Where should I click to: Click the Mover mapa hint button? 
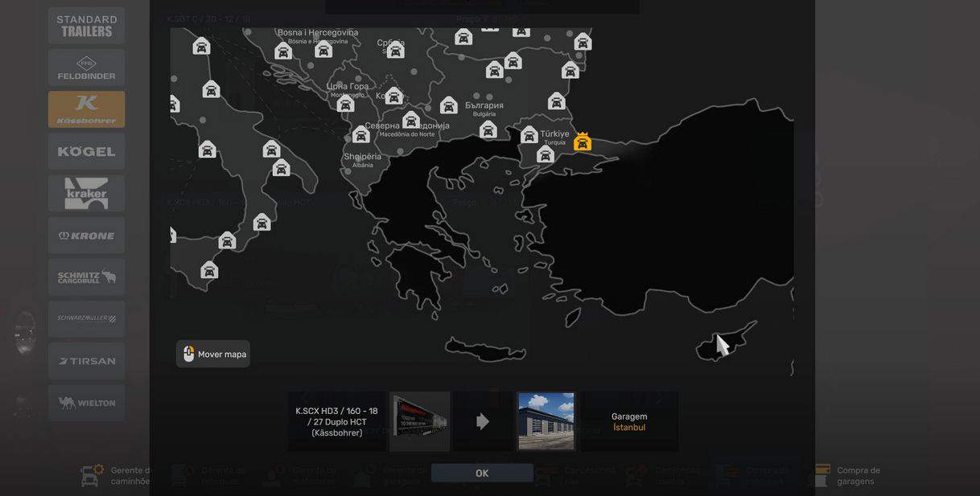point(213,355)
